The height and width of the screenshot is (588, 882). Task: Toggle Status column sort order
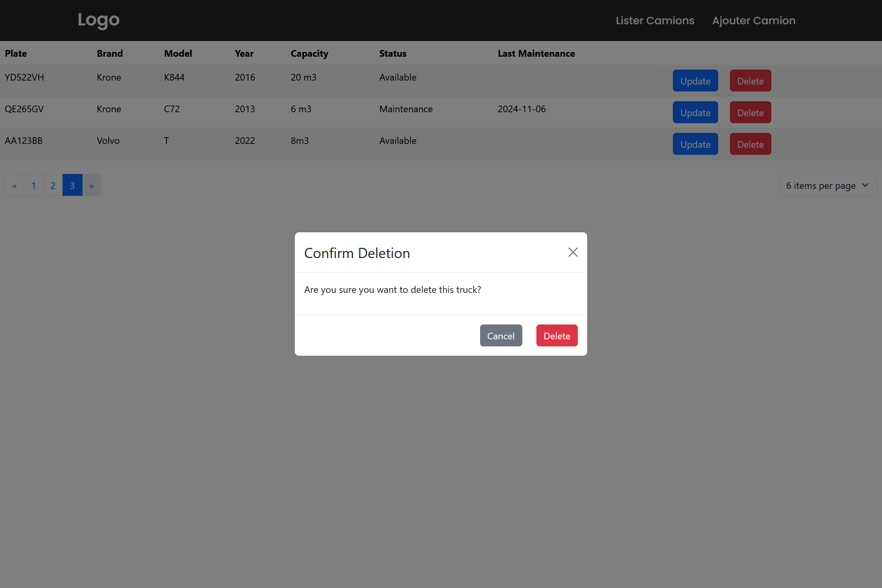click(393, 53)
